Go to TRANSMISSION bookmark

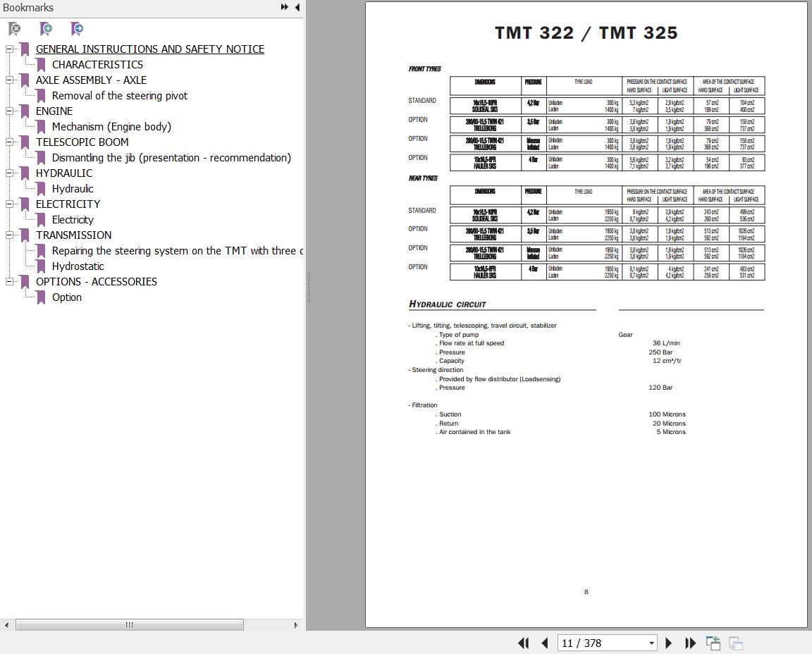click(73, 235)
